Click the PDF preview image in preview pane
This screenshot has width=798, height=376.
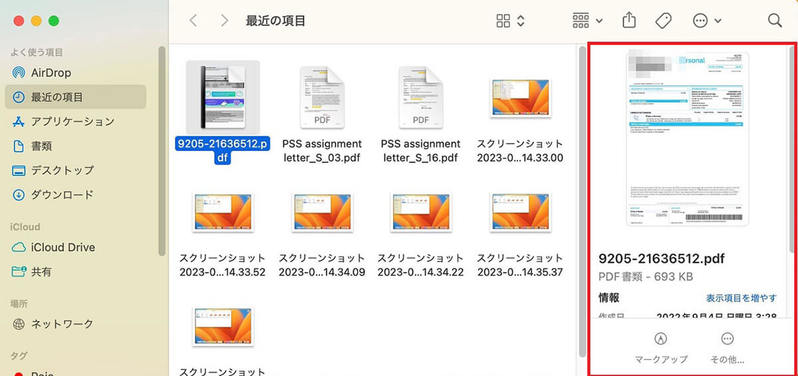pos(688,137)
